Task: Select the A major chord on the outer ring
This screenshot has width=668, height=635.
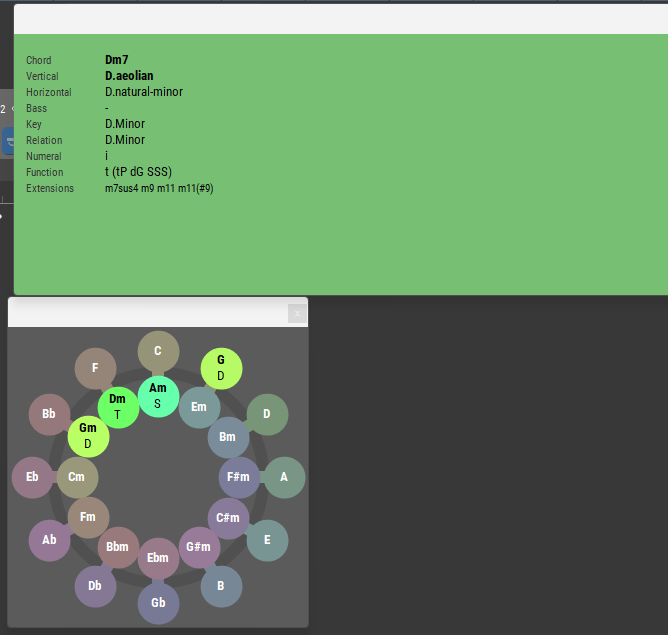Action: pyautogui.click(x=284, y=477)
